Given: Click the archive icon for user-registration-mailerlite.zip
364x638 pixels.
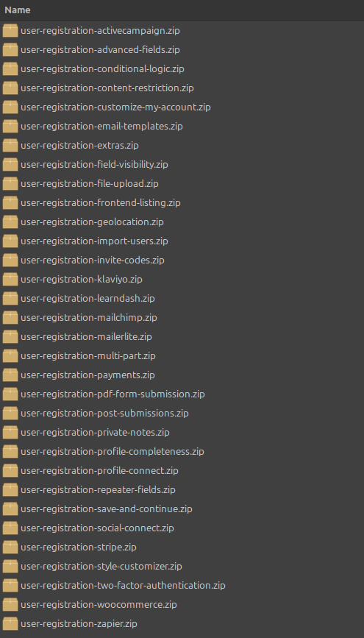Looking at the screenshot, I should pyautogui.click(x=10, y=336).
